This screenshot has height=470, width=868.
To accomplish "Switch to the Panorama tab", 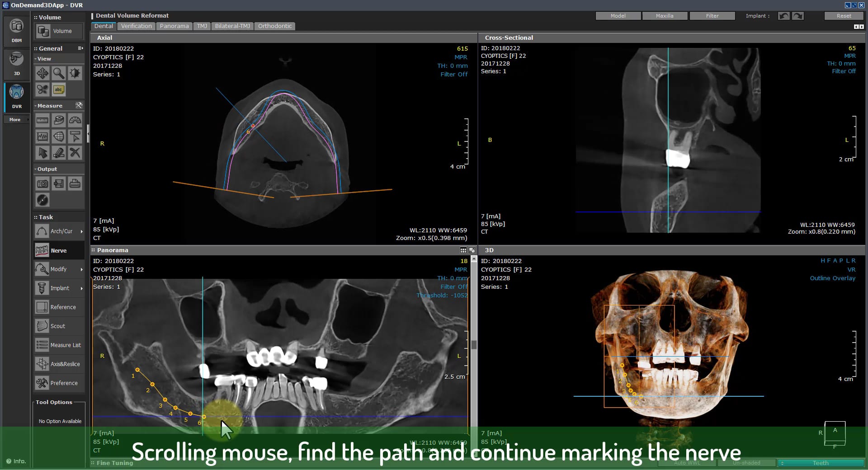I will pyautogui.click(x=174, y=26).
